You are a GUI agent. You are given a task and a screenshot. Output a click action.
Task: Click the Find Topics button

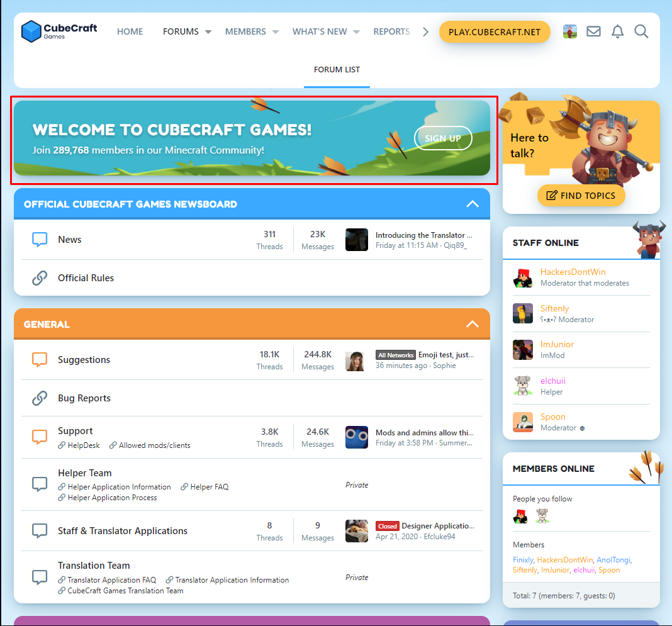coord(581,196)
